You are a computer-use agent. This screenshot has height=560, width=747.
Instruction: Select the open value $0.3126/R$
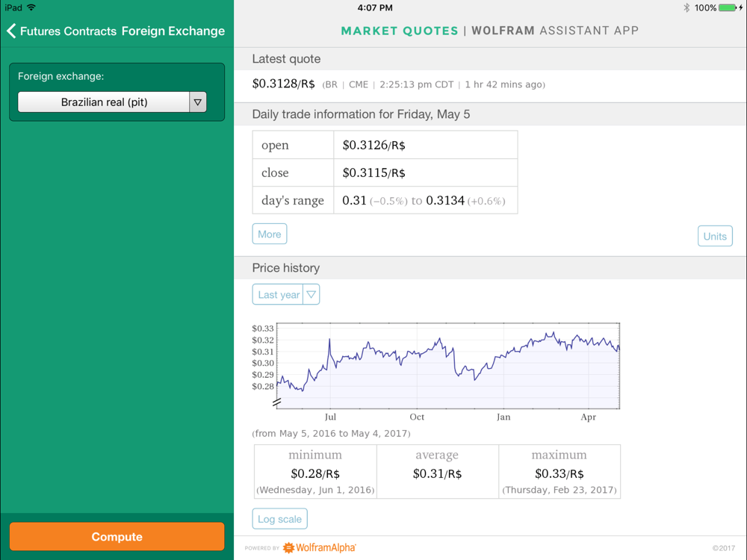coord(373,146)
